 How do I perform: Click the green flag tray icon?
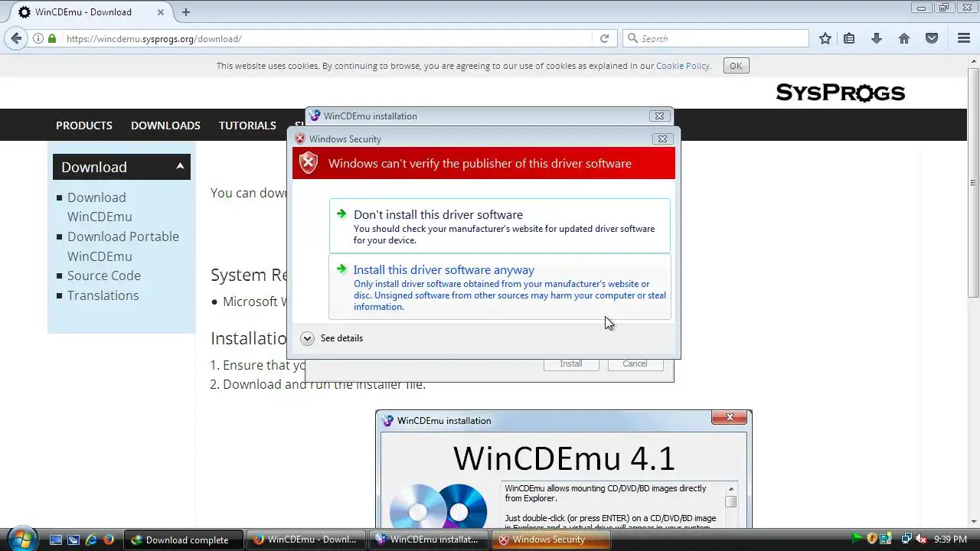tap(857, 540)
